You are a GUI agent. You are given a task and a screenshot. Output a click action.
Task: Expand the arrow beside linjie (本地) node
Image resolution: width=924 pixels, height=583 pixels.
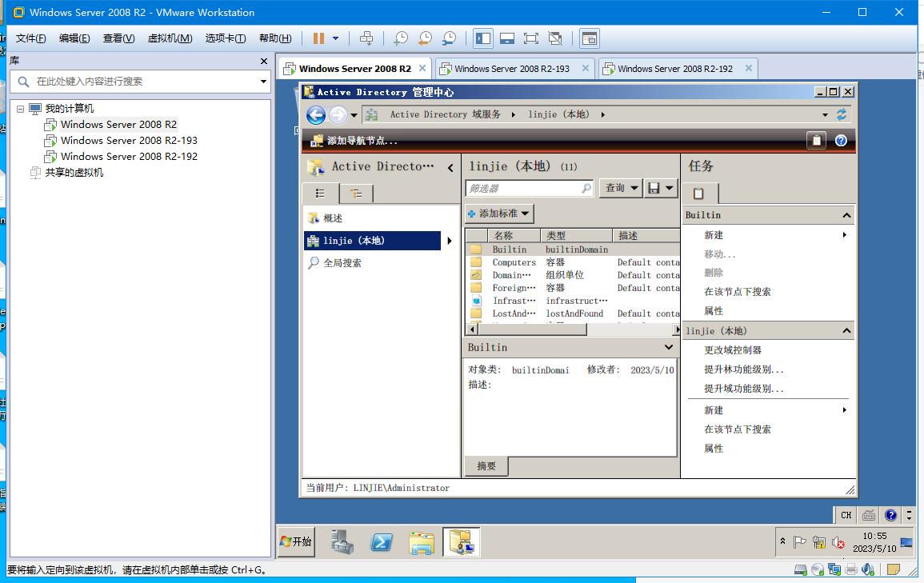[x=450, y=241]
